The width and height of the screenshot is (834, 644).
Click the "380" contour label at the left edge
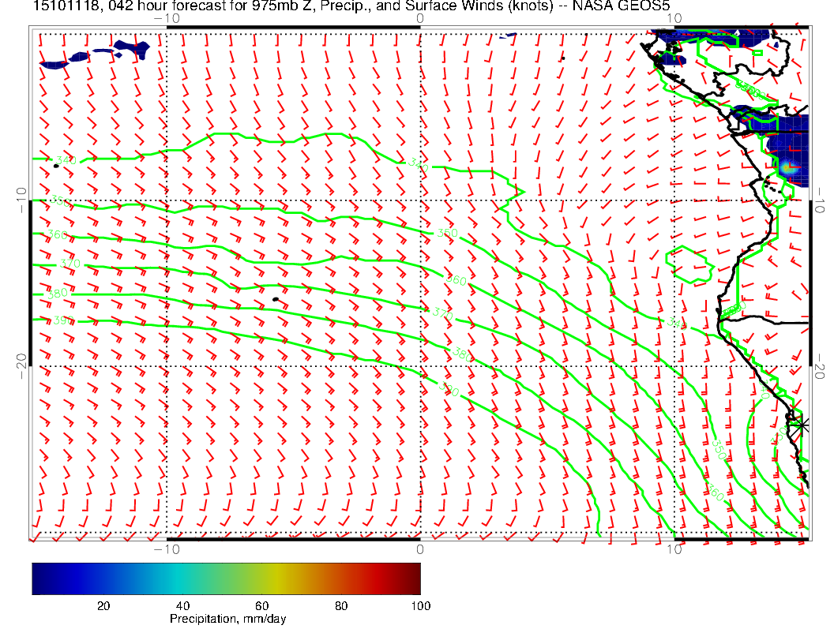58,294
